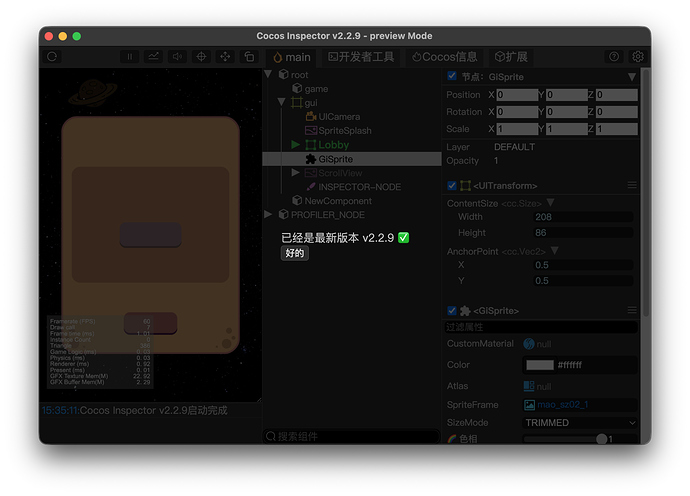The height and width of the screenshot is (496, 690).
Task: Toggle the GiSprite component checkbox
Action: coord(452,310)
